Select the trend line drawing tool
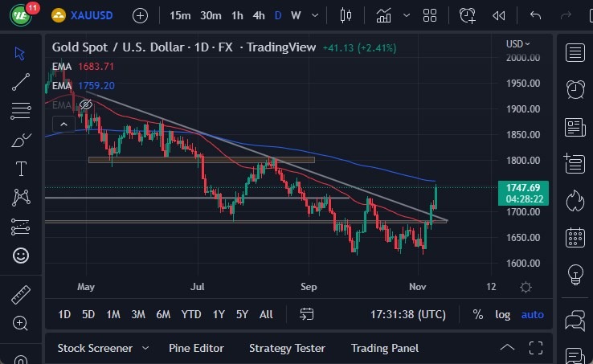This screenshot has width=593, height=364. click(21, 81)
